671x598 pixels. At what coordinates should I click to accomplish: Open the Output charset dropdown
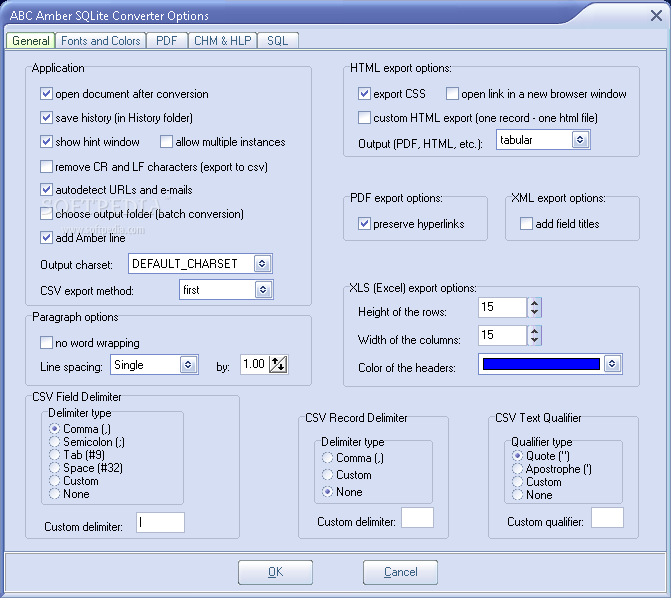coord(262,264)
